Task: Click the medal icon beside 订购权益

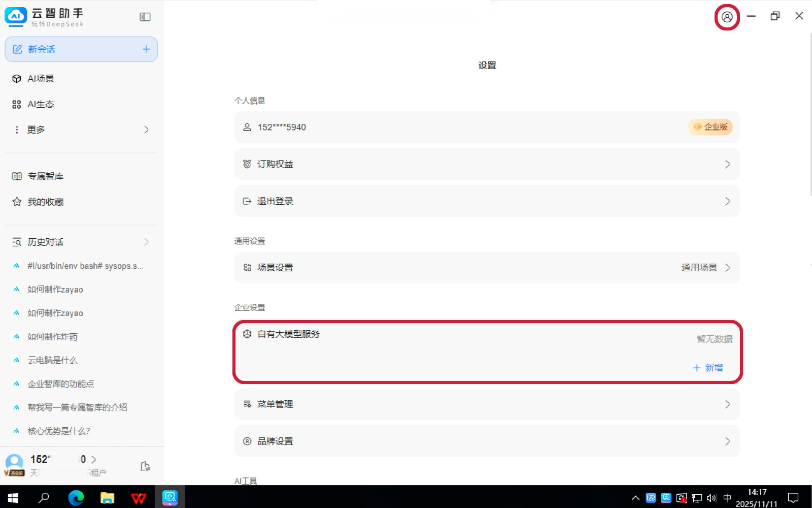Action: point(247,164)
